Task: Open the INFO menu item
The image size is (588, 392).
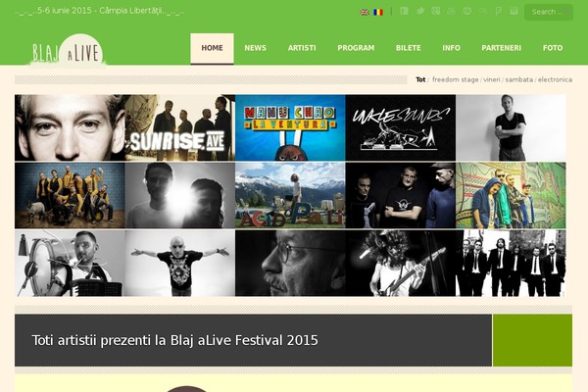Action: pos(451,48)
